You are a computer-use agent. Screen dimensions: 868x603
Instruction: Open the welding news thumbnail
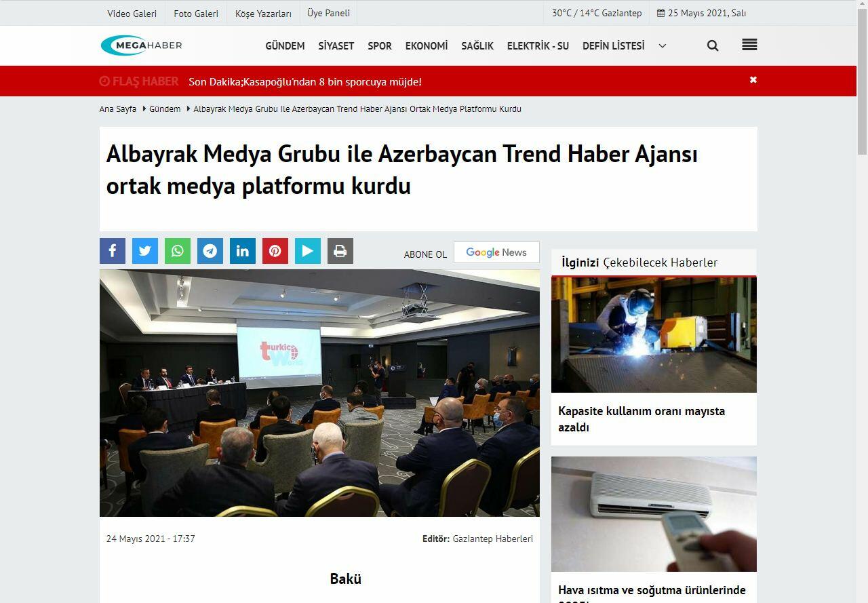654,334
